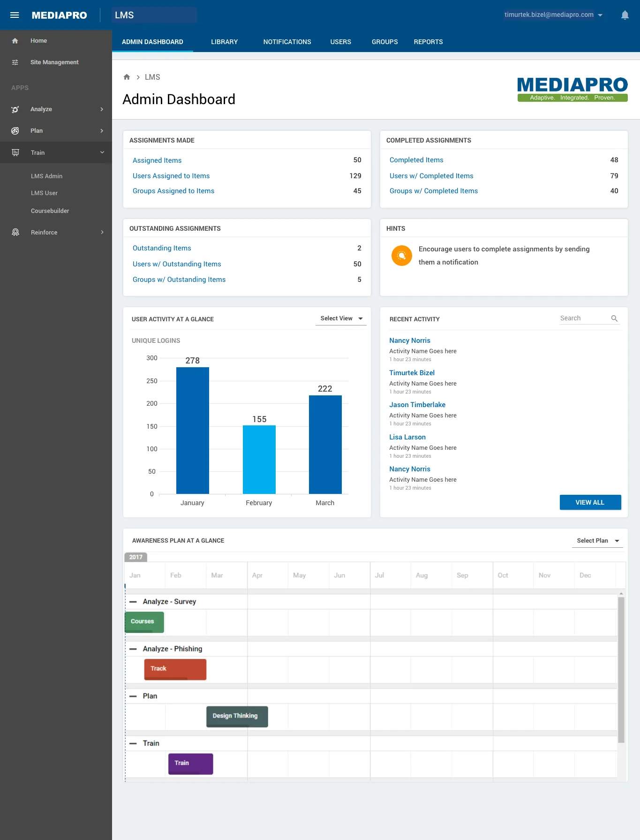640x840 pixels.
Task: Open the Completed Items link
Action: click(x=416, y=160)
